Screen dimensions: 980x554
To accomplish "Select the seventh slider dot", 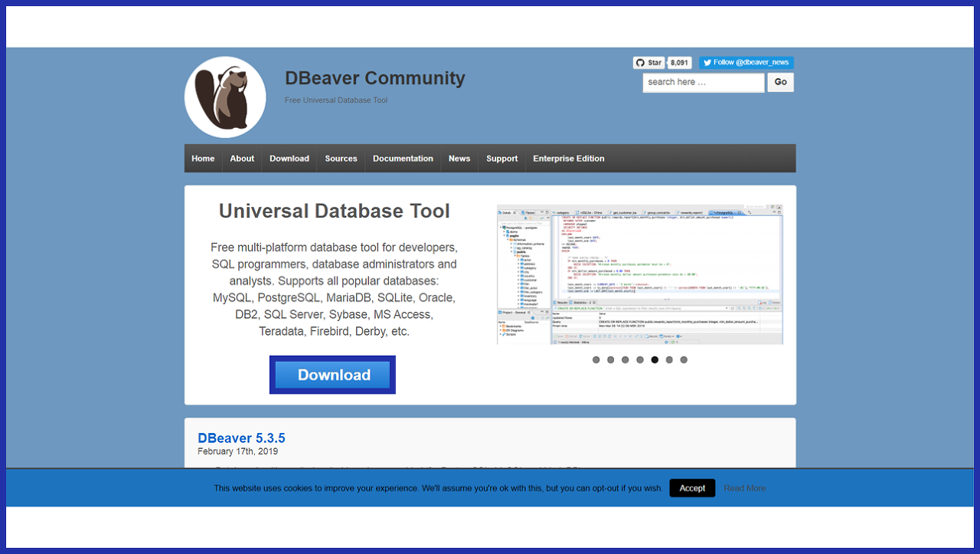I will click(x=684, y=359).
